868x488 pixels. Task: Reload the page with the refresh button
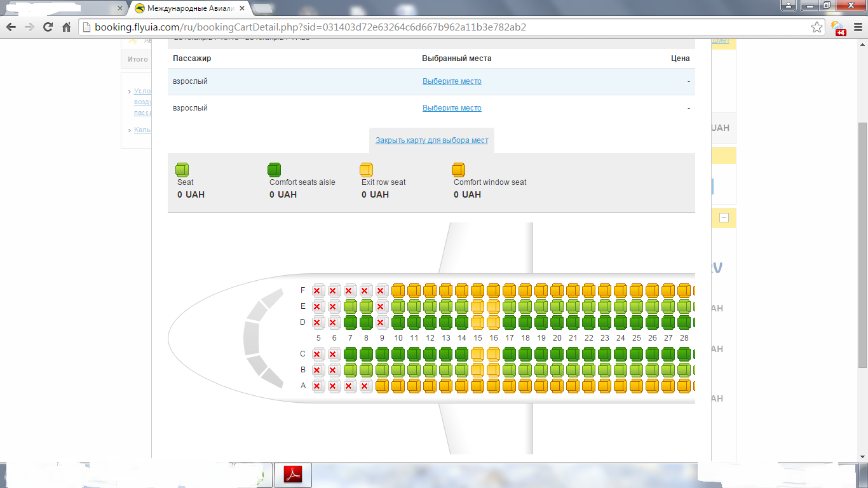(x=48, y=27)
